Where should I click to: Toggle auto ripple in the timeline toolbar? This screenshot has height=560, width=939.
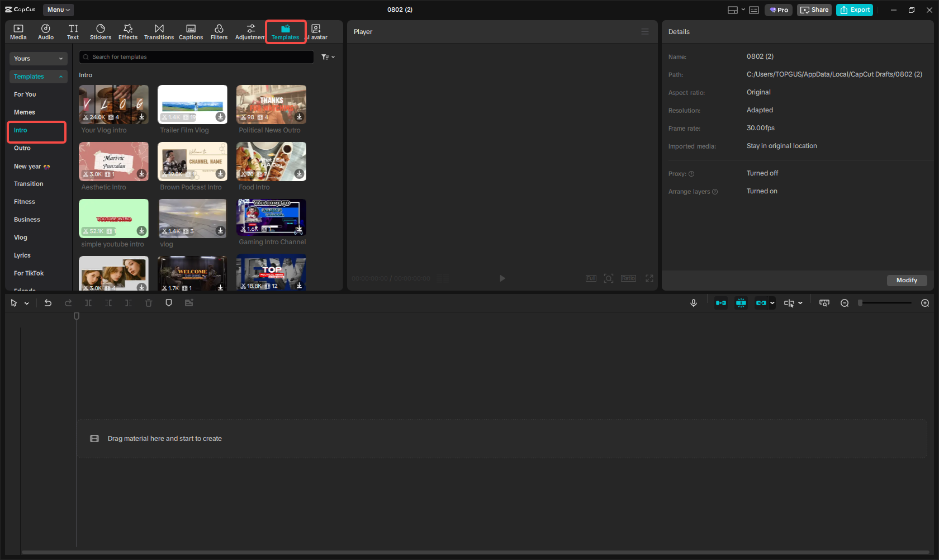(720, 303)
